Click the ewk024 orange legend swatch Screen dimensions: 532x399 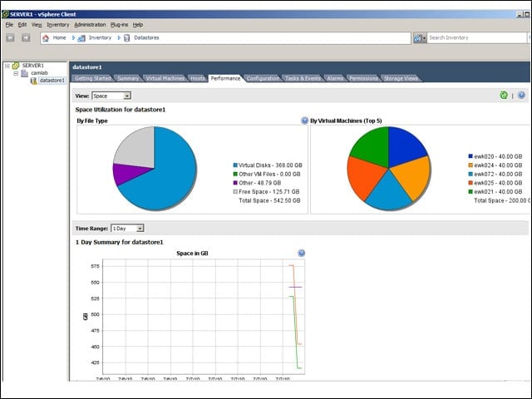point(470,165)
